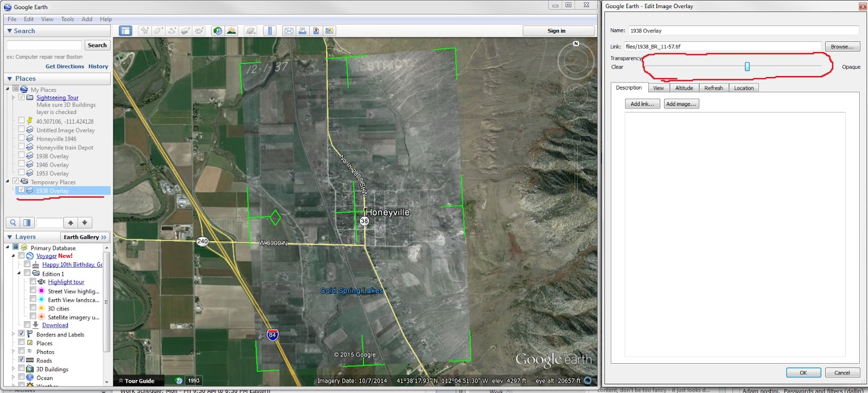Switch to the View tab in overlay dialog
This screenshot has height=393, width=868.
(658, 88)
